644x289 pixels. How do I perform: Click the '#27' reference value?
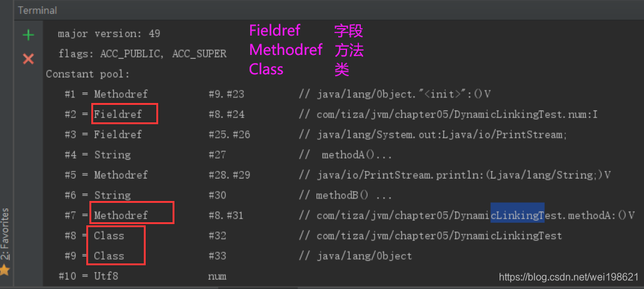pos(217,155)
